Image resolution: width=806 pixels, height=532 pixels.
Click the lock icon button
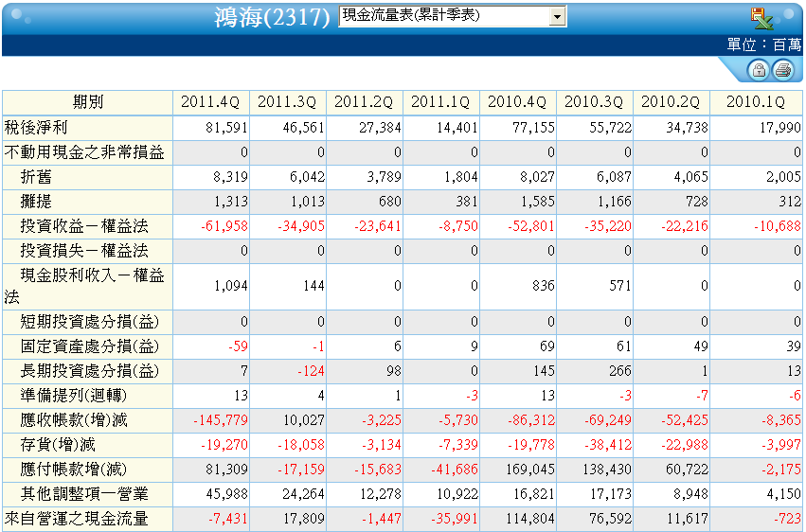tap(759, 69)
